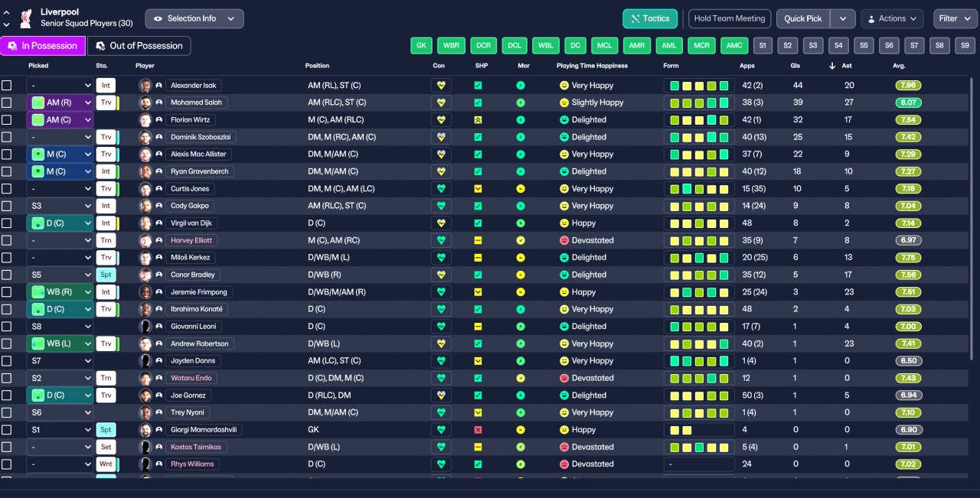
Task: Open Andrew Robertson's WB (L) picked dropdown
Action: [60, 343]
